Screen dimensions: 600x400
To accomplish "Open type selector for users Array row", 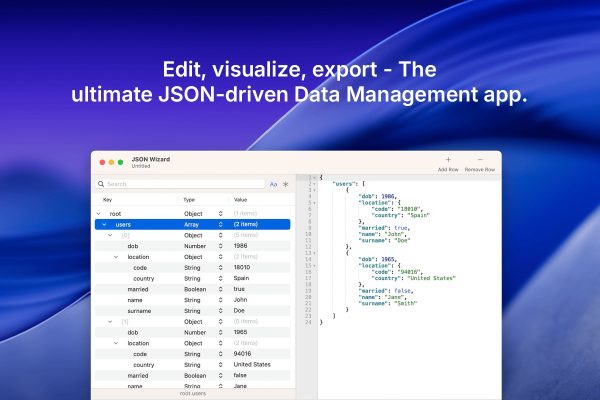I will (220, 225).
